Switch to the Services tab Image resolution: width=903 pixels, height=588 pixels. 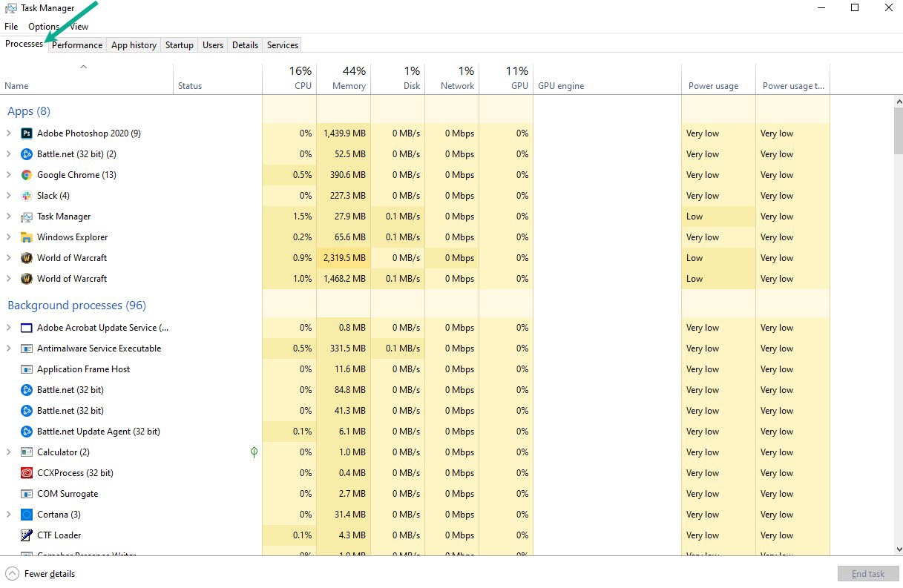[x=282, y=44]
